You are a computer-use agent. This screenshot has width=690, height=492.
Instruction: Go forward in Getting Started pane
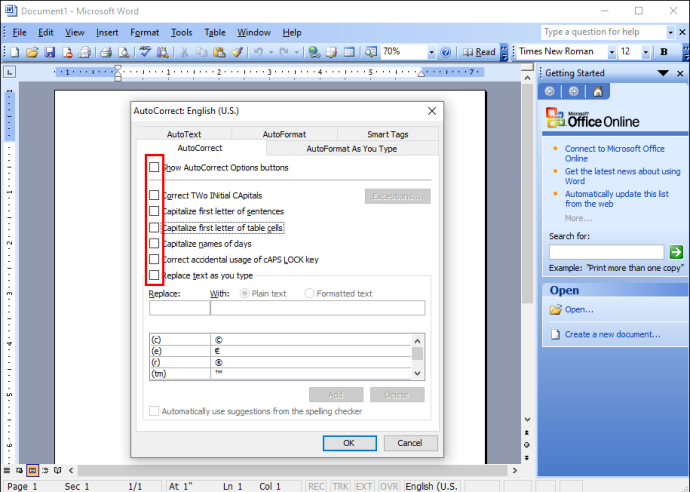[573, 91]
